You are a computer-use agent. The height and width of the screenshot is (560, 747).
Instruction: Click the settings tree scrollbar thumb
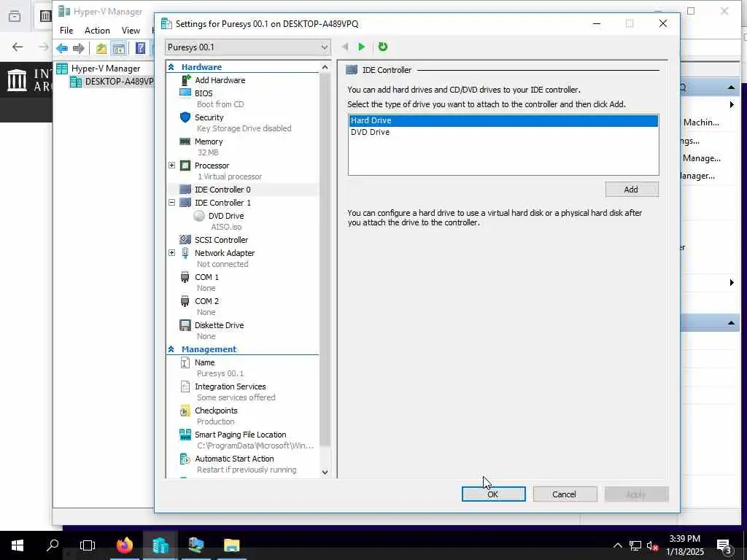(x=325, y=260)
